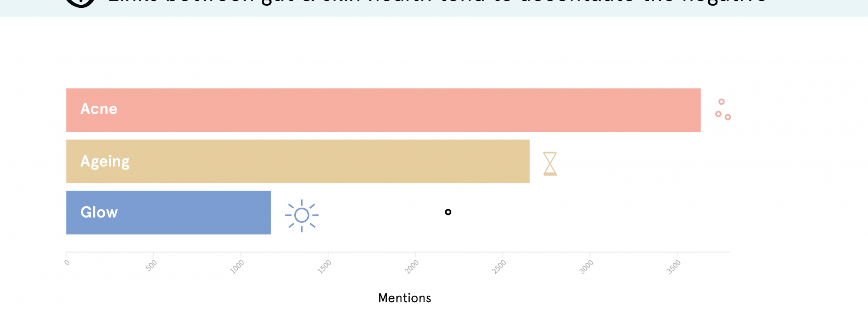Image resolution: width=868 pixels, height=310 pixels.
Task: Click the 1500 axis tick label
Action: pos(324,267)
